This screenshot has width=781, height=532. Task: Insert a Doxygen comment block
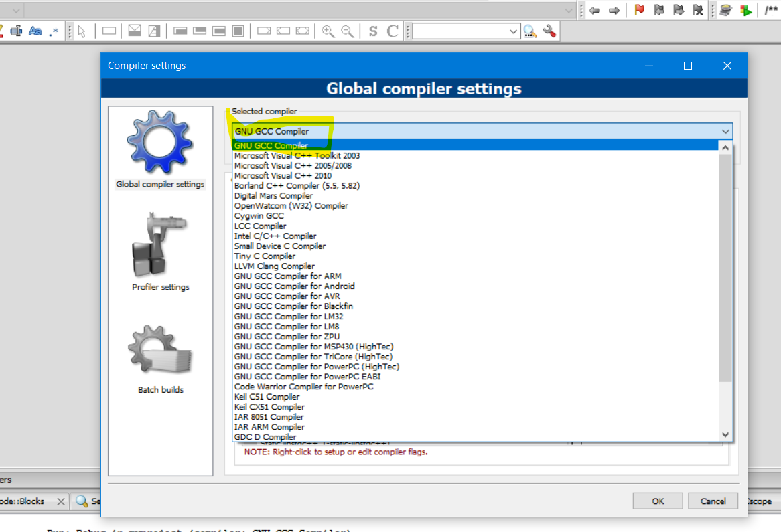(x=772, y=10)
